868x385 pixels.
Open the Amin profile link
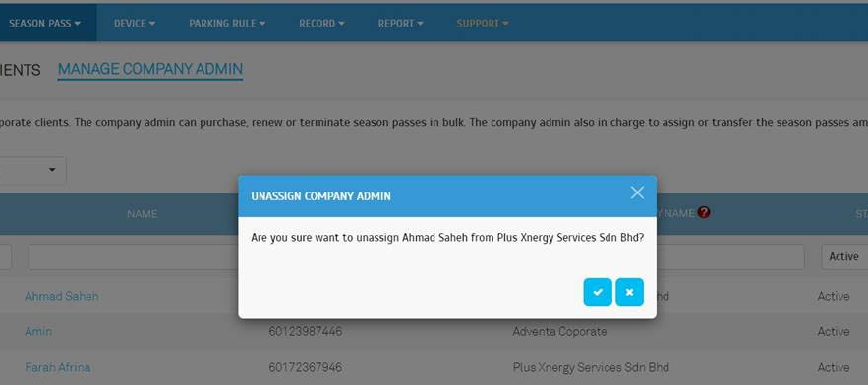click(38, 331)
